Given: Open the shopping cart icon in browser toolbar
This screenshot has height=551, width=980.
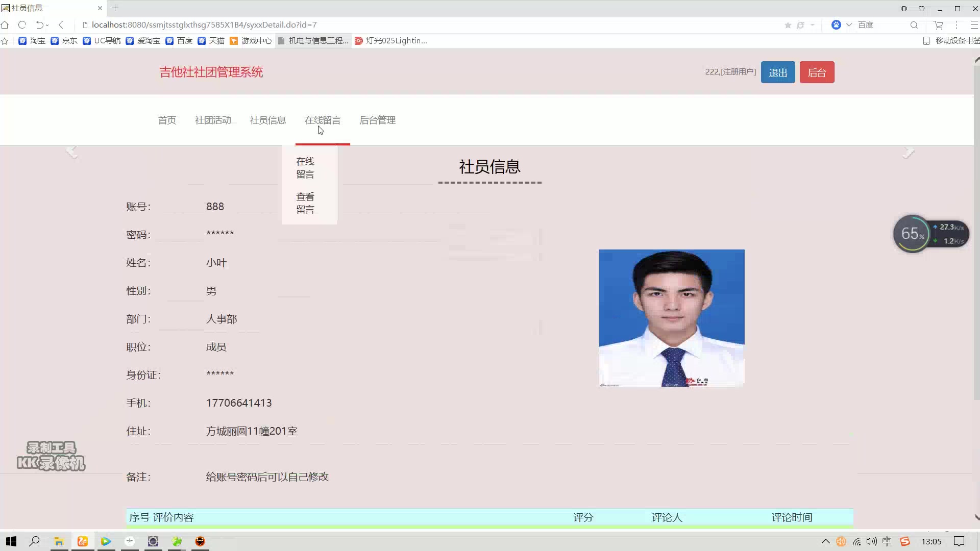Looking at the screenshot, I should click(938, 24).
